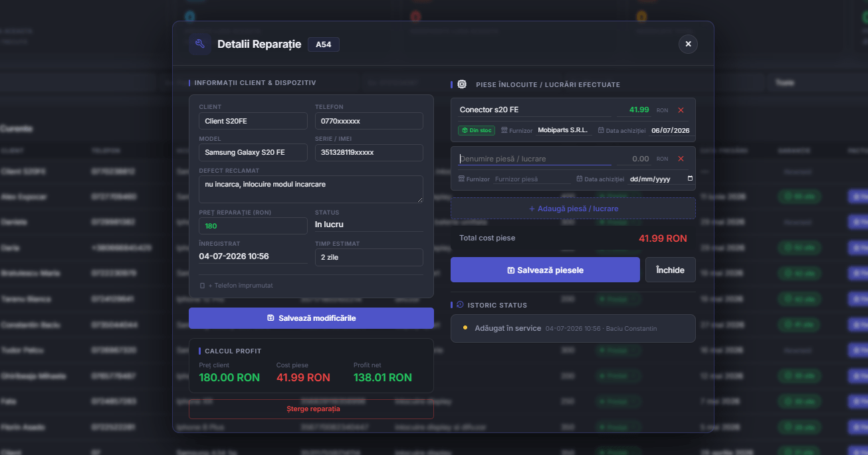Screen dimensions: 868x455
Task: Click the calendar icon next to 06/07/2026 date label
Action: [601, 131]
